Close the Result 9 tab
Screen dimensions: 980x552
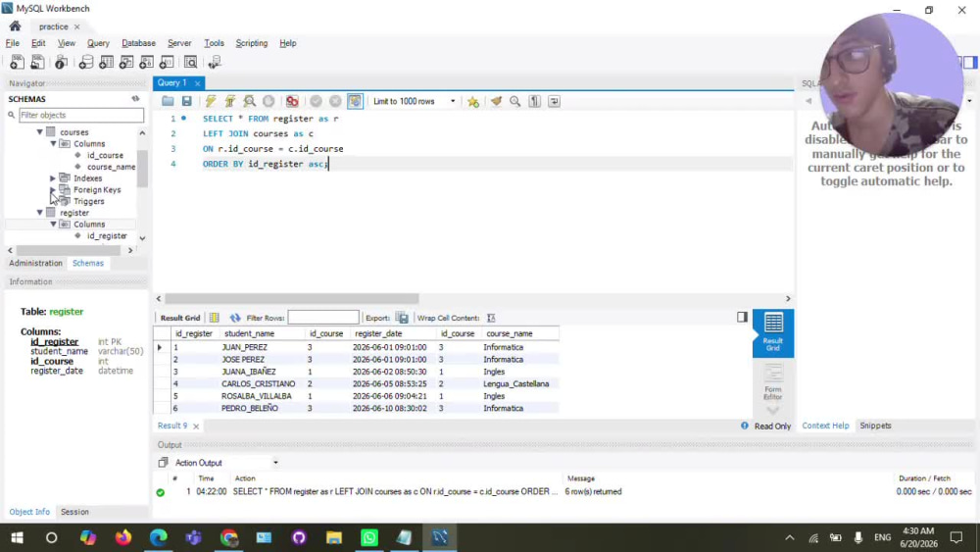click(x=196, y=427)
